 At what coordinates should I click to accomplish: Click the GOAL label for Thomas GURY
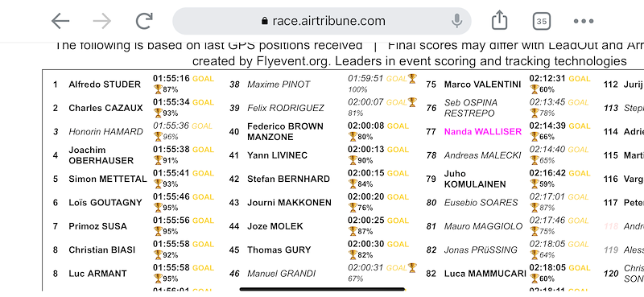pos(398,244)
